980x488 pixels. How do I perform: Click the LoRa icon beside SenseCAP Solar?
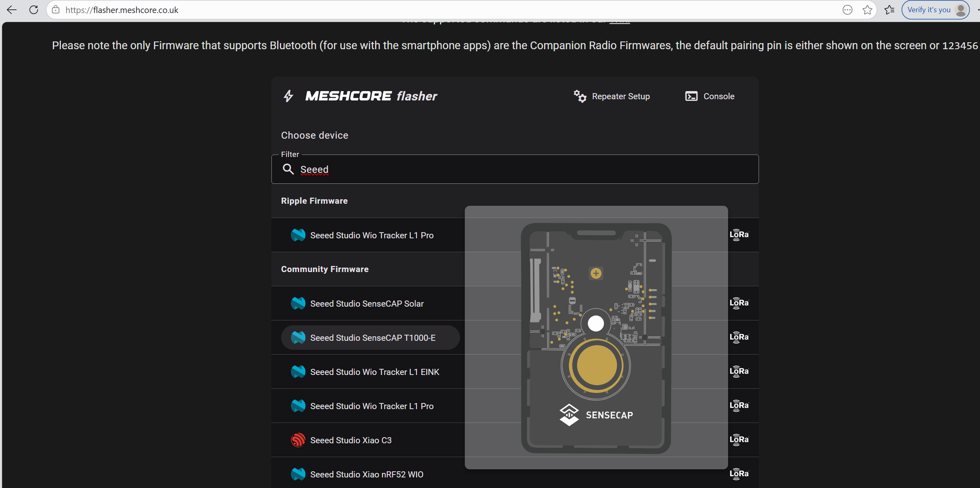(739, 303)
